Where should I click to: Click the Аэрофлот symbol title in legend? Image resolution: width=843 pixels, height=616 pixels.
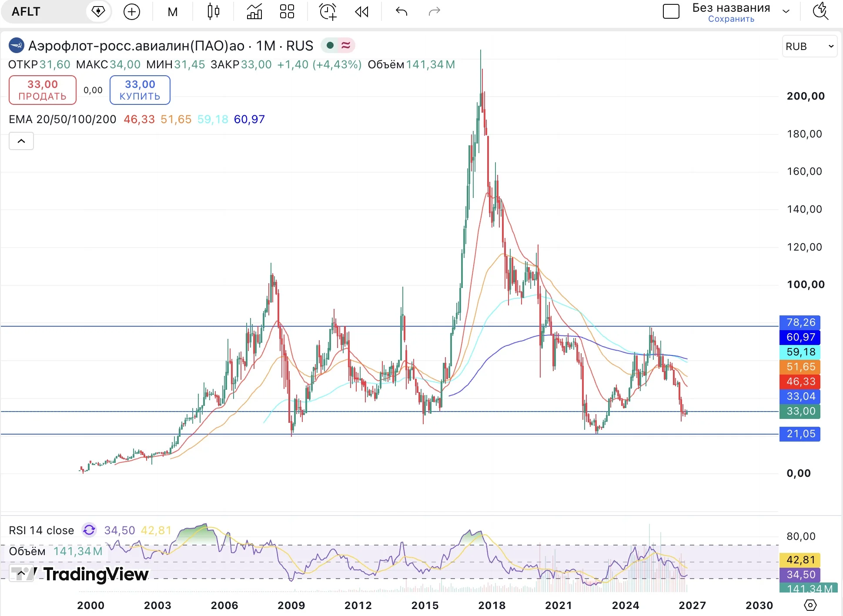(x=171, y=46)
